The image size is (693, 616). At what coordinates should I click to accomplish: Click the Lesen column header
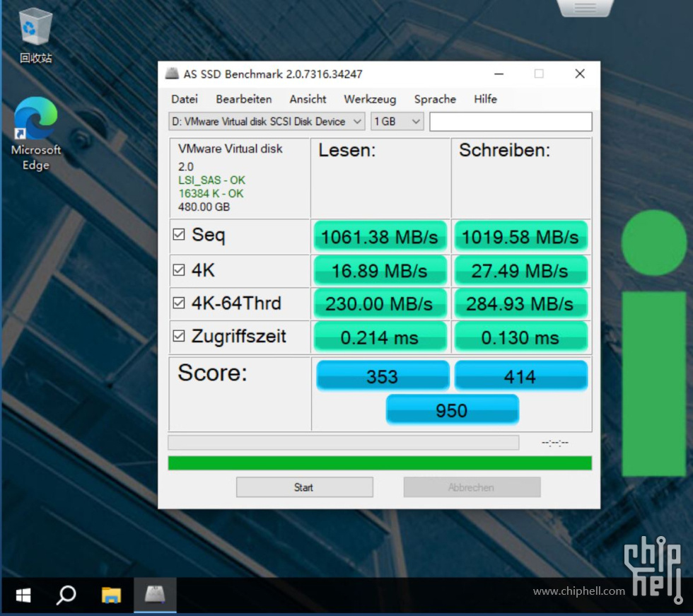[x=347, y=150]
